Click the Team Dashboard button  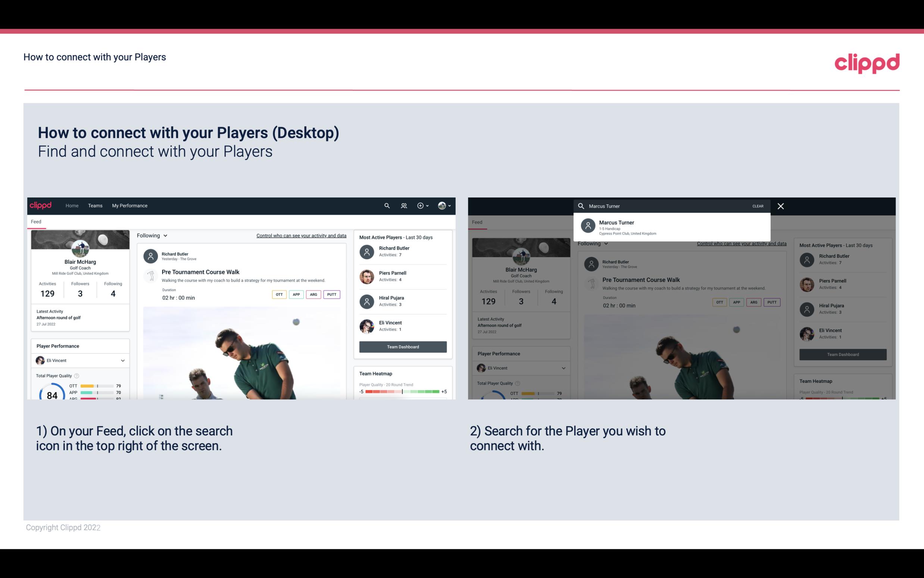pos(402,346)
